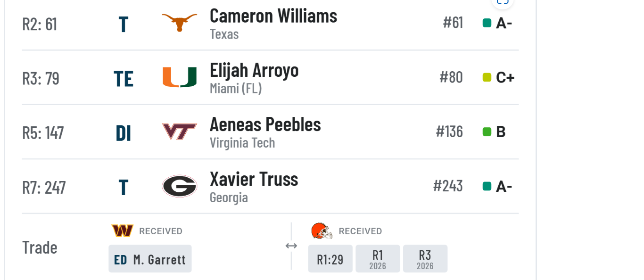Screen dimensions: 644x280
Task: Click the R1 2026 pick chip
Action: pos(378,259)
